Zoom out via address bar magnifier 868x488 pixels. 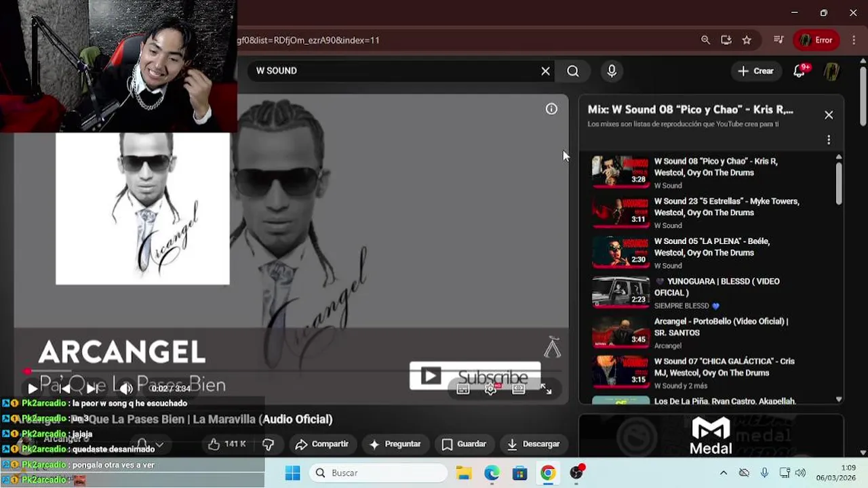point(706,40)
